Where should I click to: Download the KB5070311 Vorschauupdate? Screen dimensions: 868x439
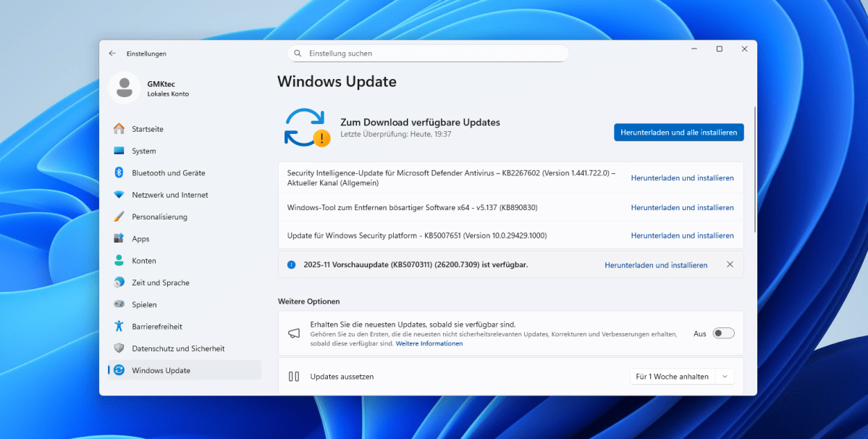655,264
